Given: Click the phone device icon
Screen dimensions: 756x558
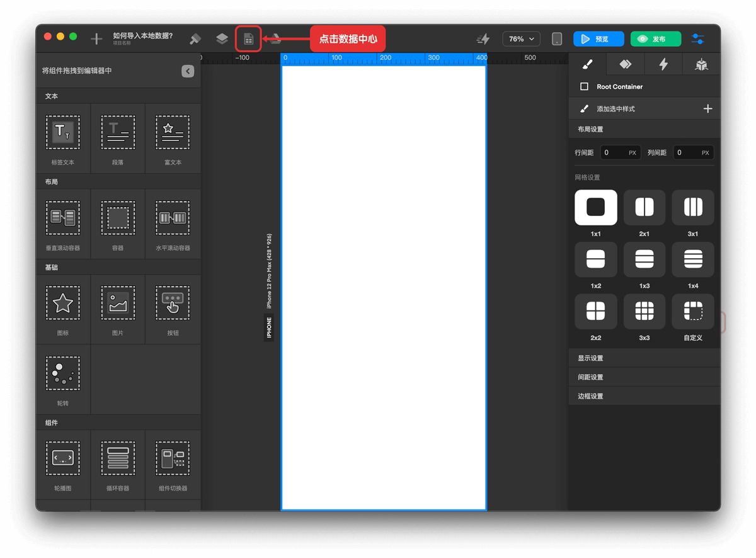Looking at the screenshot, I should coord(557,39).
